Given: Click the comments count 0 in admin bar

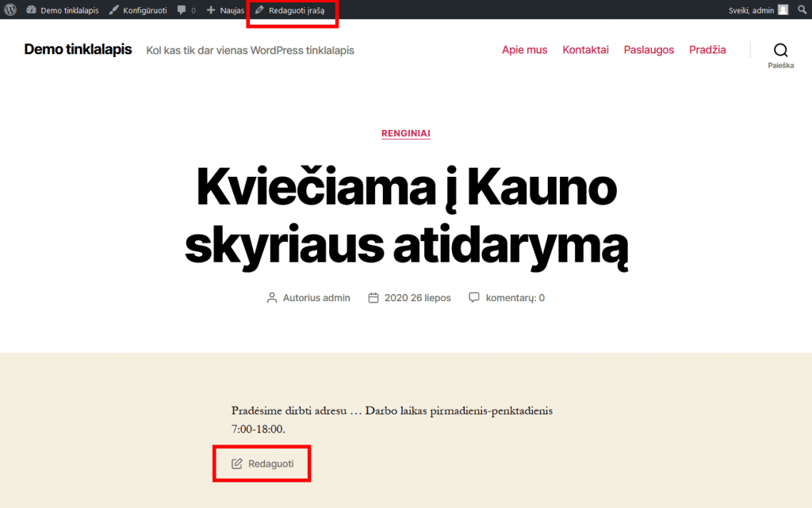Looking at the screenshot, I should pos(193,10).
